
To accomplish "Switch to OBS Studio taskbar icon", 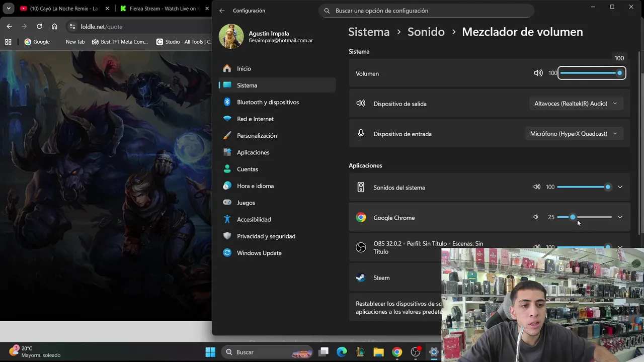I will [x=416, y=352].
